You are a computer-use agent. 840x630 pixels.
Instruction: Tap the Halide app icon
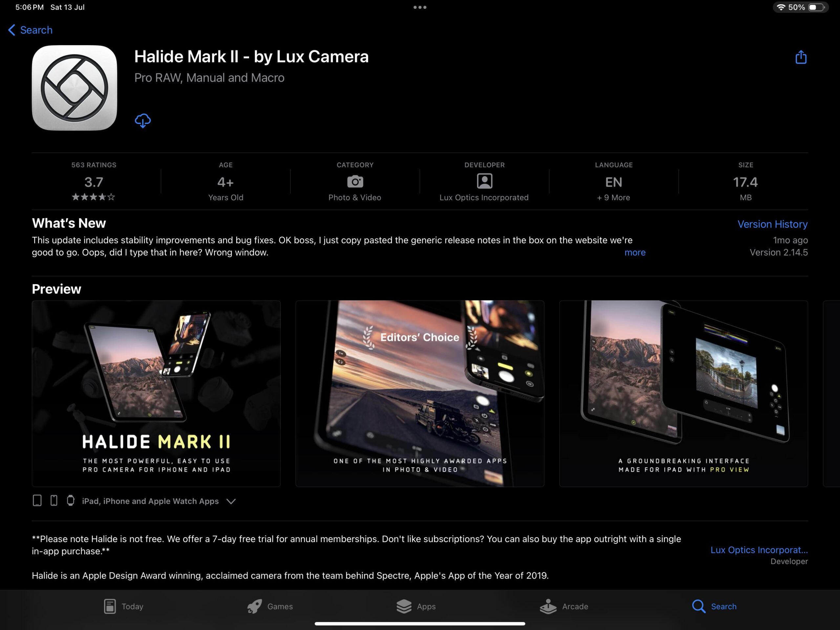(74, 88)
